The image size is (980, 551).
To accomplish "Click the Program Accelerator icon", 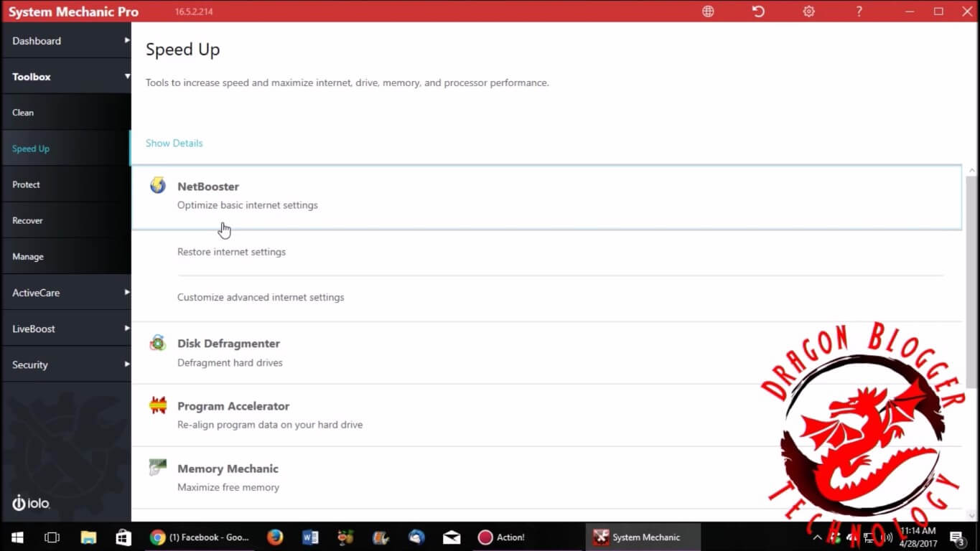I will (x=158, y=406).
